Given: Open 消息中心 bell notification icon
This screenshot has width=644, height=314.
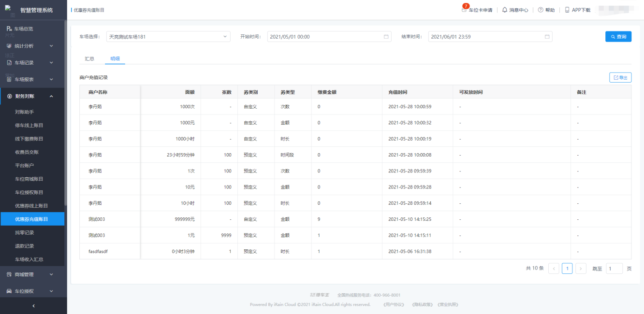Looking at the screenshot, I should (505, 10).
